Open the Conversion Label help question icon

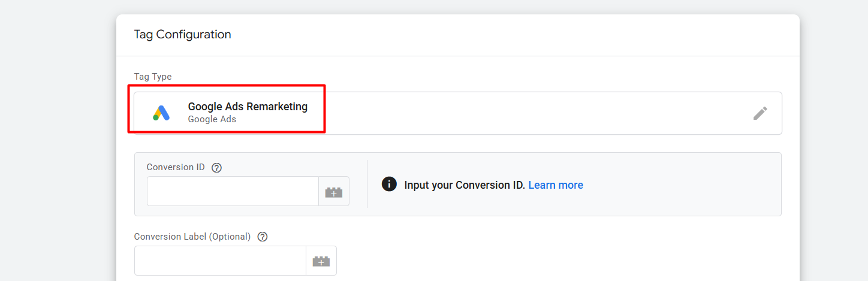click(263, 237)
